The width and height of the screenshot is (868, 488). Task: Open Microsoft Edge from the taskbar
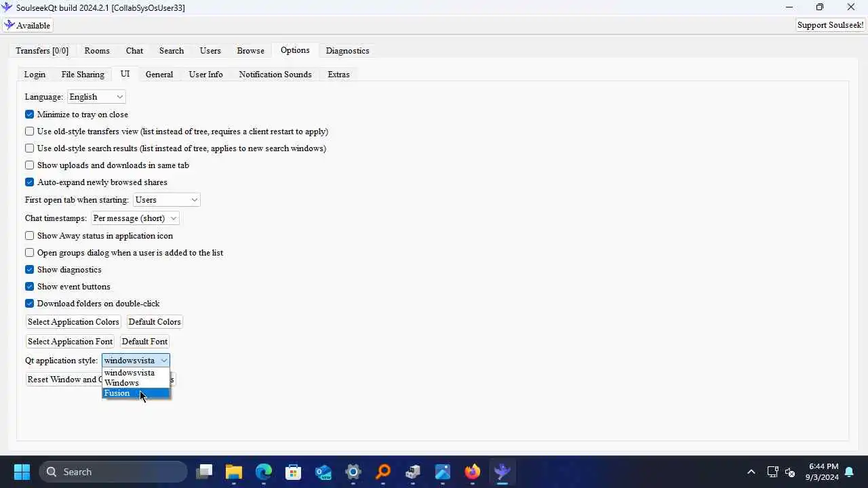click(x=264, y=472)
